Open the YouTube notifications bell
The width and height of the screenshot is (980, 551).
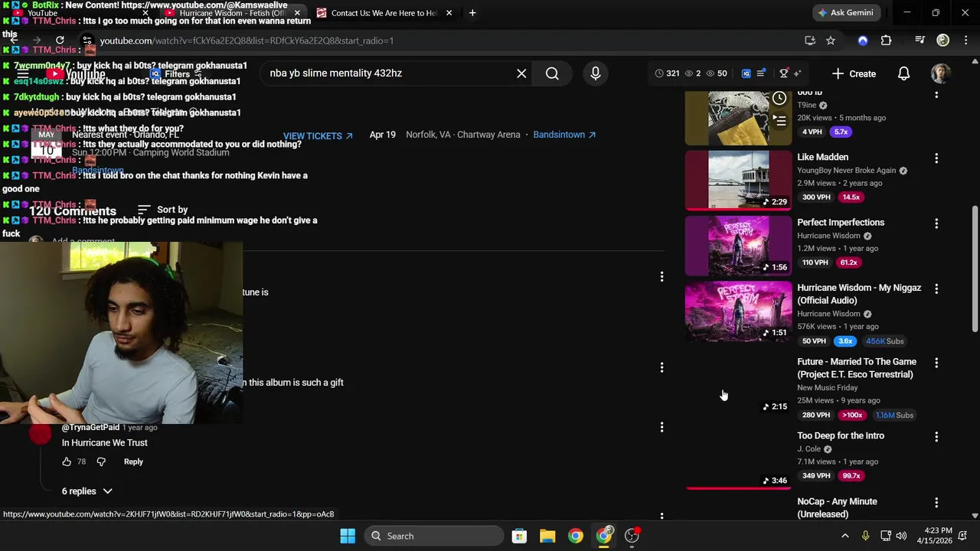903,73
